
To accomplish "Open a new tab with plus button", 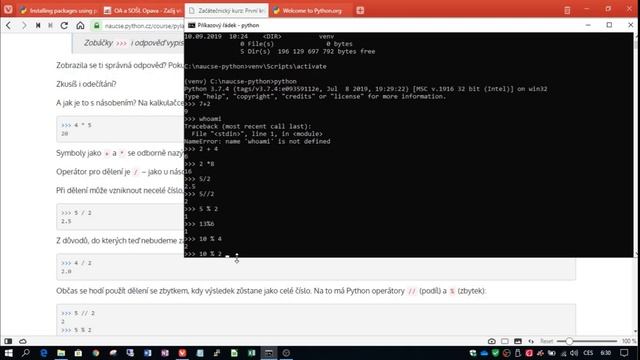I will coord(360,11).
